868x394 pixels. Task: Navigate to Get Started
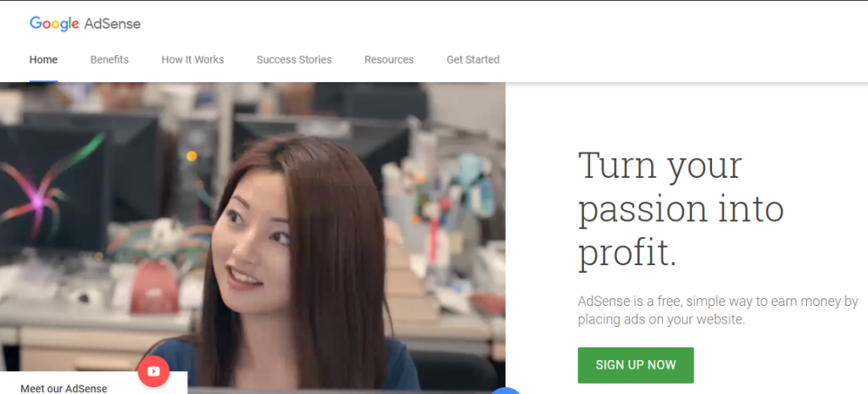click(x=473, y=60)
